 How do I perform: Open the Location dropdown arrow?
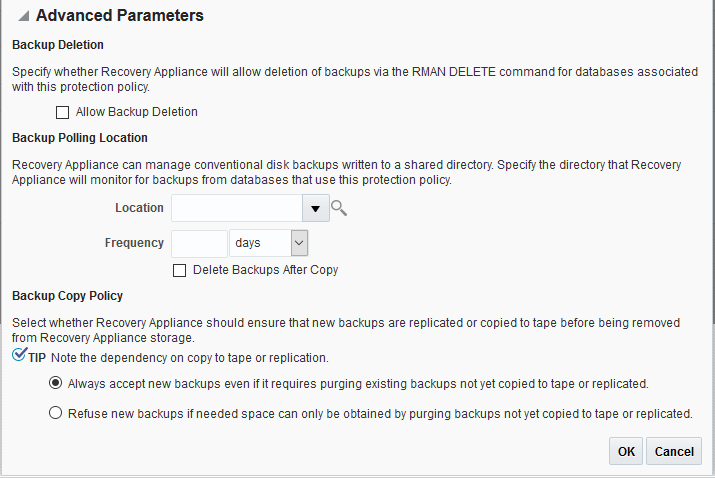point(315,208)
